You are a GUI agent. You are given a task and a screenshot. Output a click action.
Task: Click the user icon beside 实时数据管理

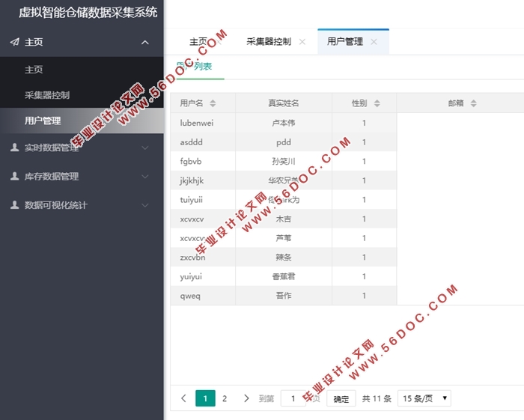14,148
